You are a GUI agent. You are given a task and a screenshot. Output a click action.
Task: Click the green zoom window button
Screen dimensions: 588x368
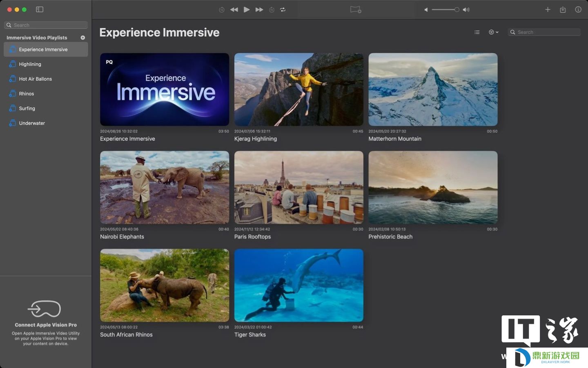coord(24,9)
